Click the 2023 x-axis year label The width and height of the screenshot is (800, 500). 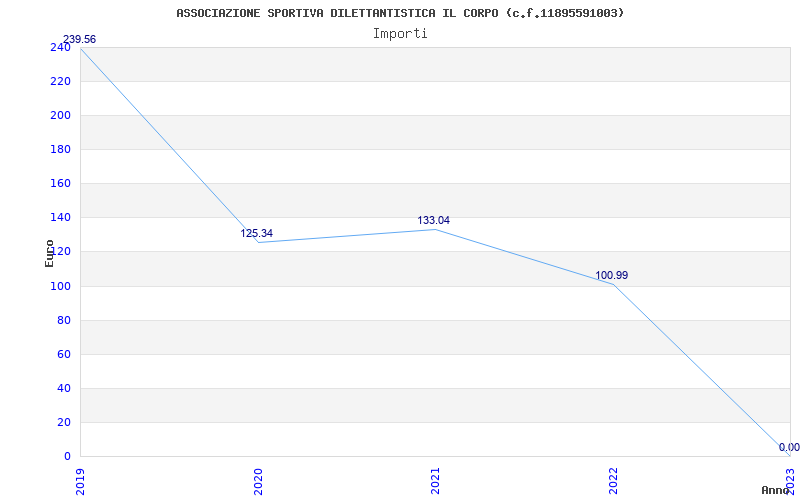point(790,481)
